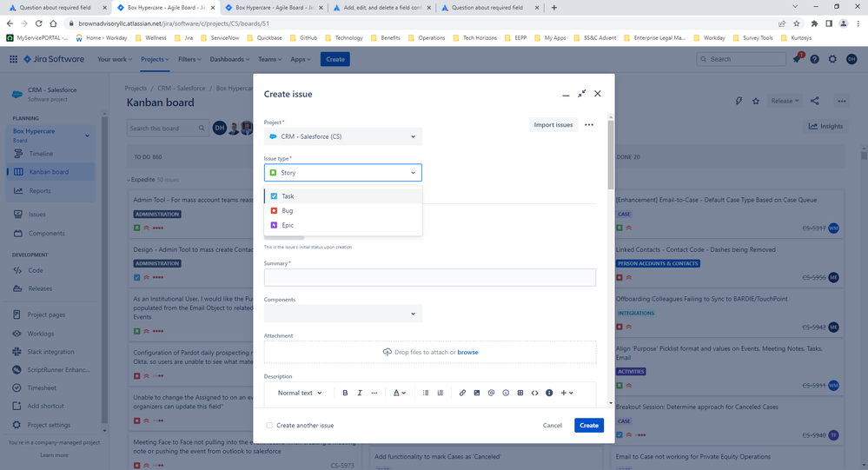Open Release dropdown on board
The height and width of the screenshot is (470, 868).
pos(785,101)
